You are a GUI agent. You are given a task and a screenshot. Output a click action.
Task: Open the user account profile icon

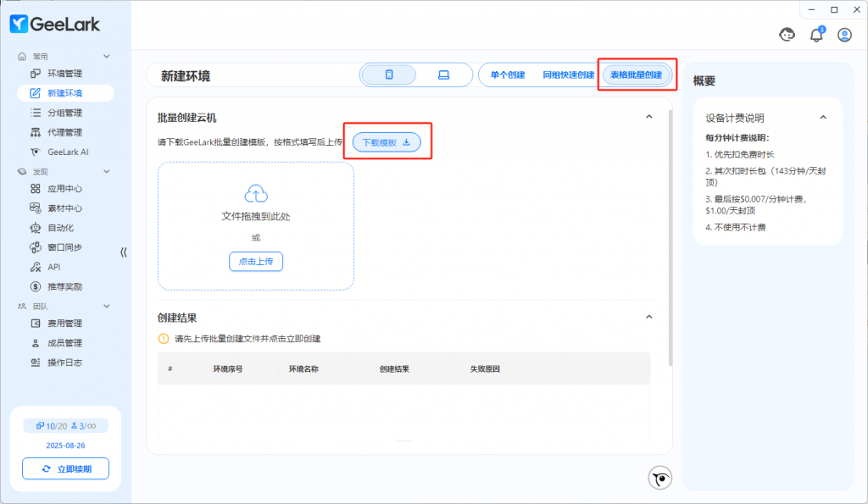point(844,35)
